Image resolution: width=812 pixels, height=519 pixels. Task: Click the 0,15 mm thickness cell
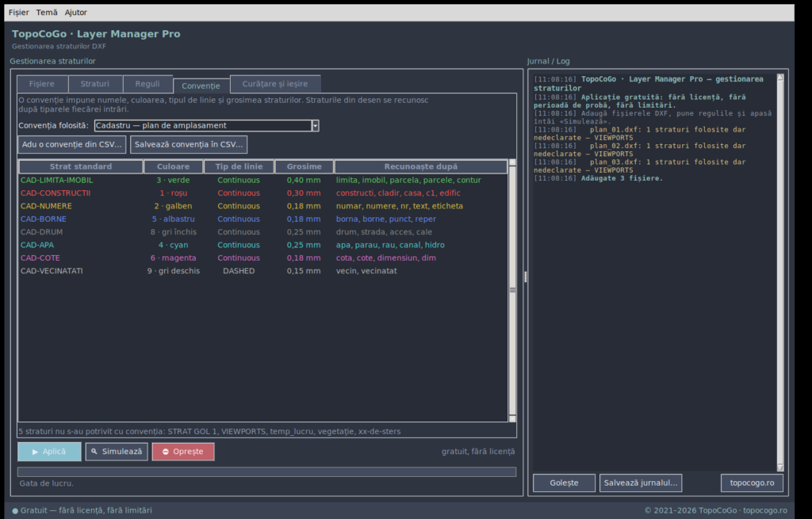click(x=304, y=271)
